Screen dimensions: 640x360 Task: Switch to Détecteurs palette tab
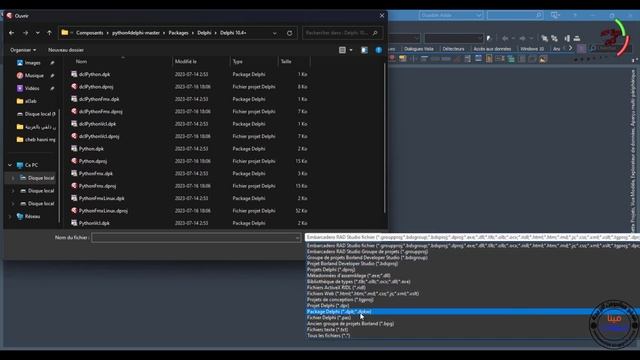point(453,49)
